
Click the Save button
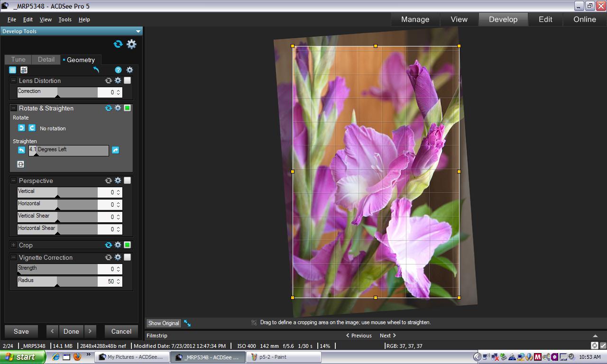tap(21, 331)
